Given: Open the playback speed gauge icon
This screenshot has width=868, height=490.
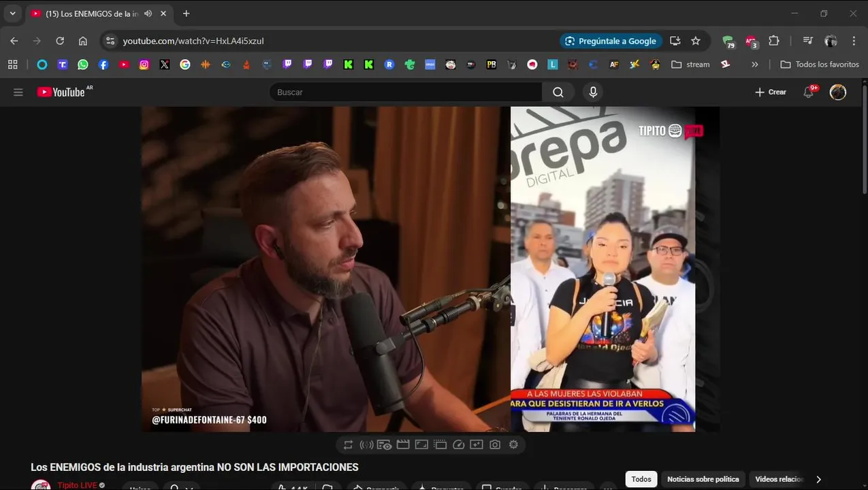Looking at the screenshot, I should pyautogui.click(x=458, y=444).
